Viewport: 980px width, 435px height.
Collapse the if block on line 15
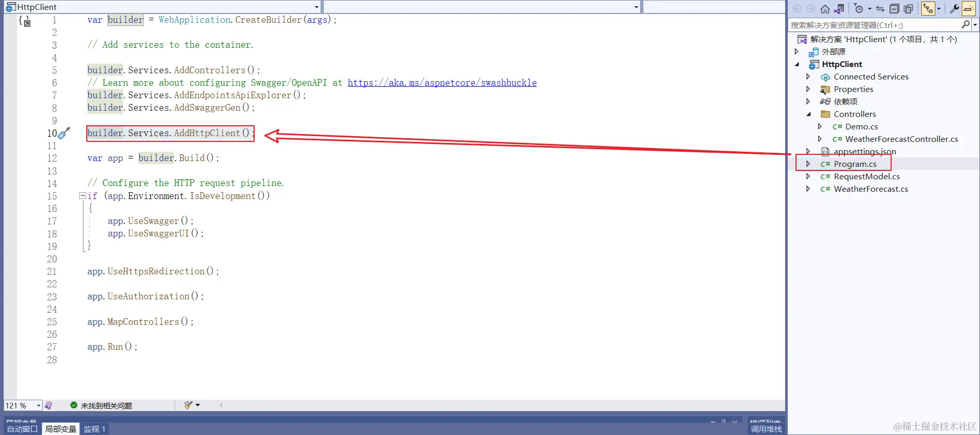(x=82, y=196)
